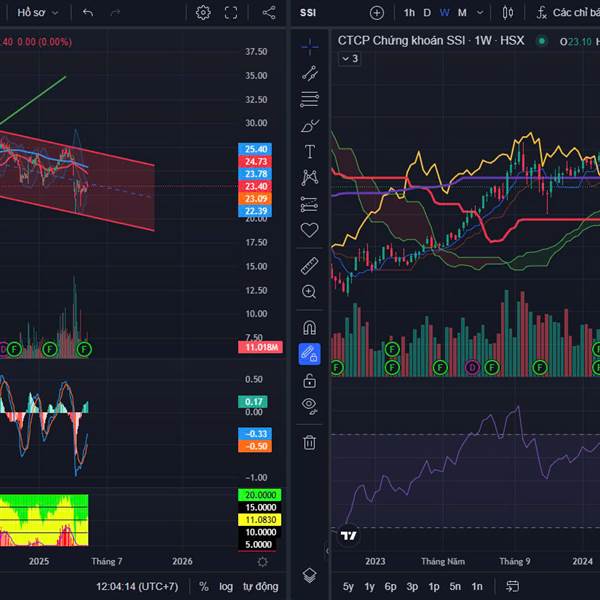Enter fullscreen mode
Image resolution: width=600 pixels, height=600 pixels.
(231, 13)
